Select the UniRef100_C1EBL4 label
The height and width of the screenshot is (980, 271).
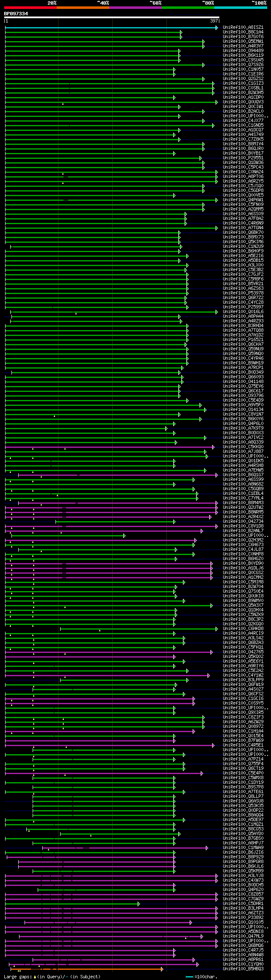243,494
